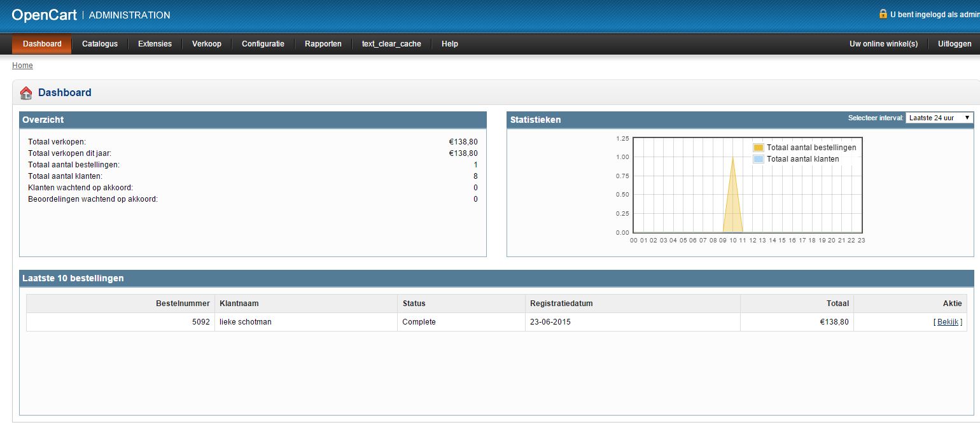Click the OpenCart logo
The width and height of the screenshot is (980, 427).
pyautogui.click(x=44, y=15)
